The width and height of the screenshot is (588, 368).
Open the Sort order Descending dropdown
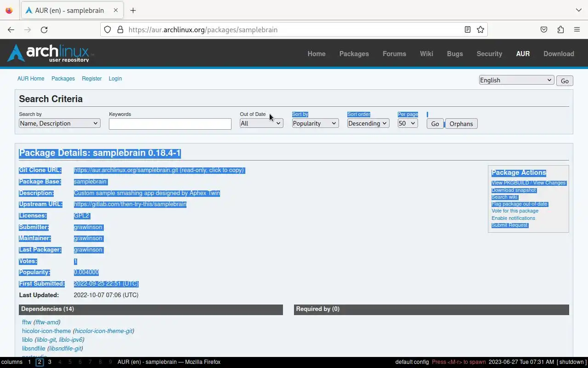click(x=368, y=123)
